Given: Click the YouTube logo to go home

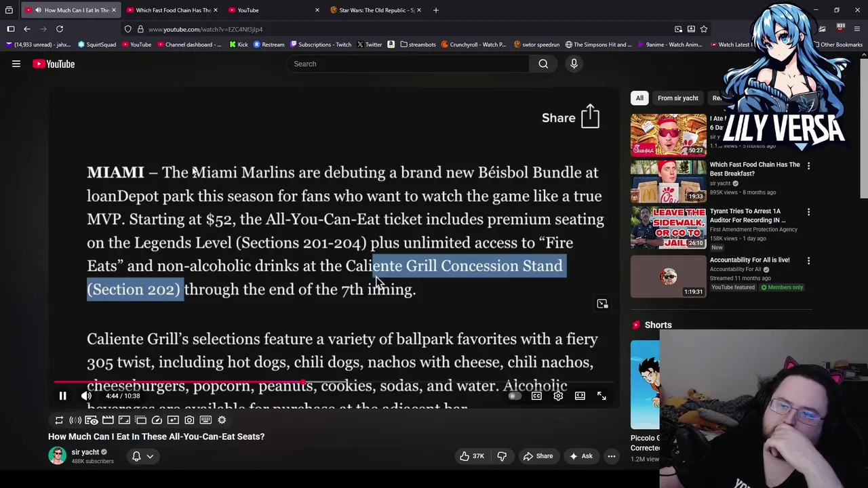Looking at the screenshot, I should 54,64.
